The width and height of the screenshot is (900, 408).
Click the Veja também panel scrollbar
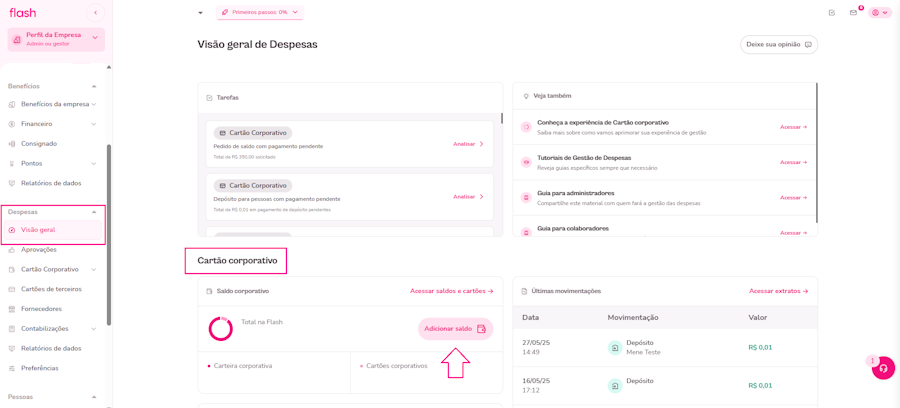817,153
